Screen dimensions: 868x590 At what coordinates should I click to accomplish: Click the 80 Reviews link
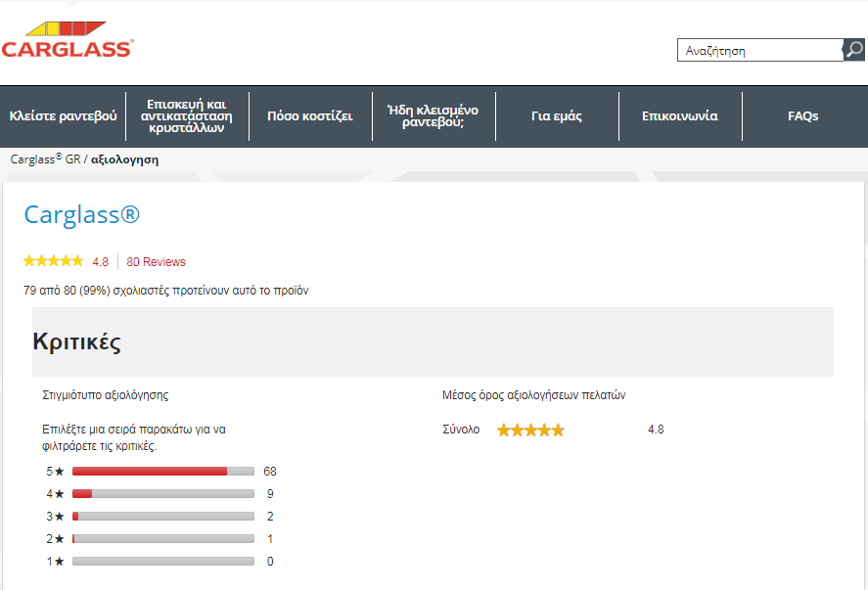[x=157, y=262]
